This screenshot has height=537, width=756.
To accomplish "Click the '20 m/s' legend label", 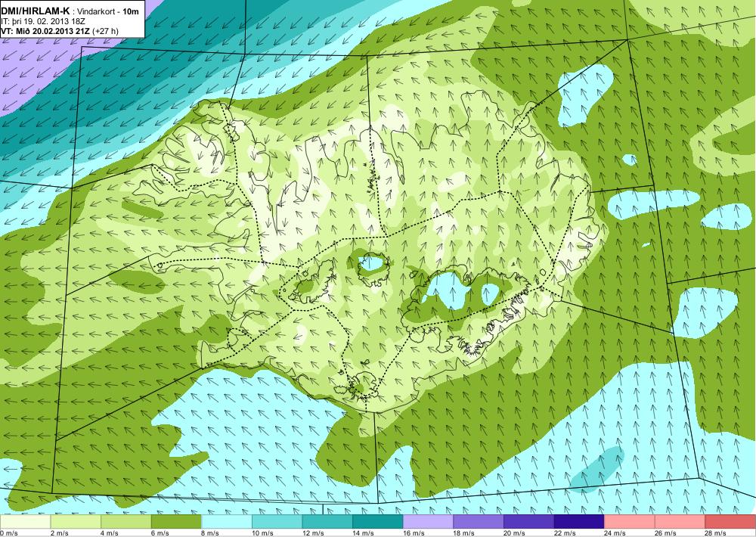I will coord(515,533).
